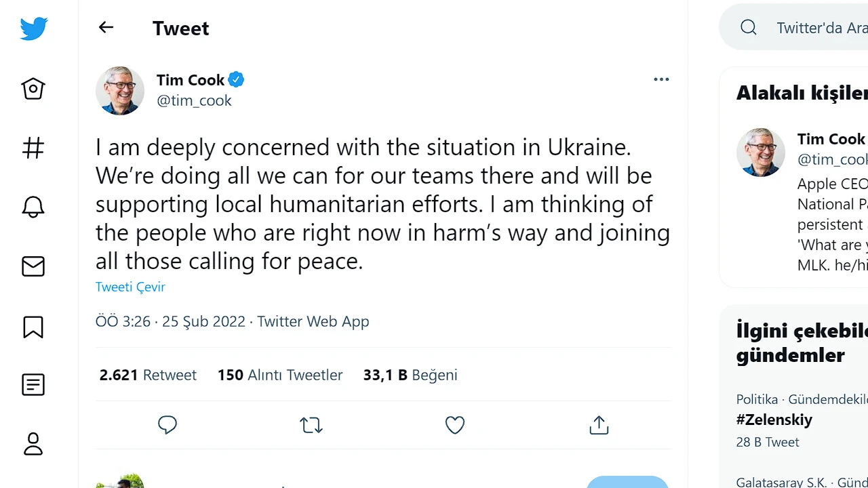Like the tweet with heart icon

(455, 425)
